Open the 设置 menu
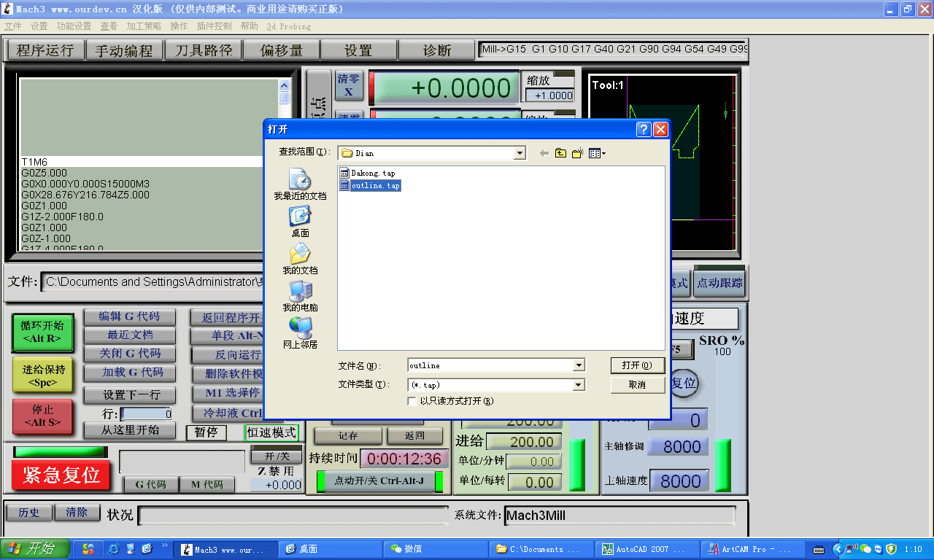934x560 pixels. click(x=39, y=26)
